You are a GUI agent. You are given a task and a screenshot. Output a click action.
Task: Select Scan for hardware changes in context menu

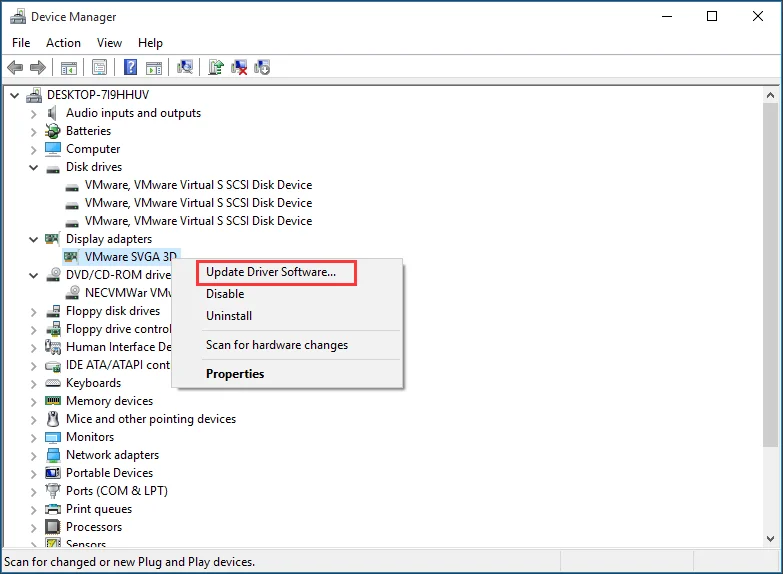coord(287,345)
